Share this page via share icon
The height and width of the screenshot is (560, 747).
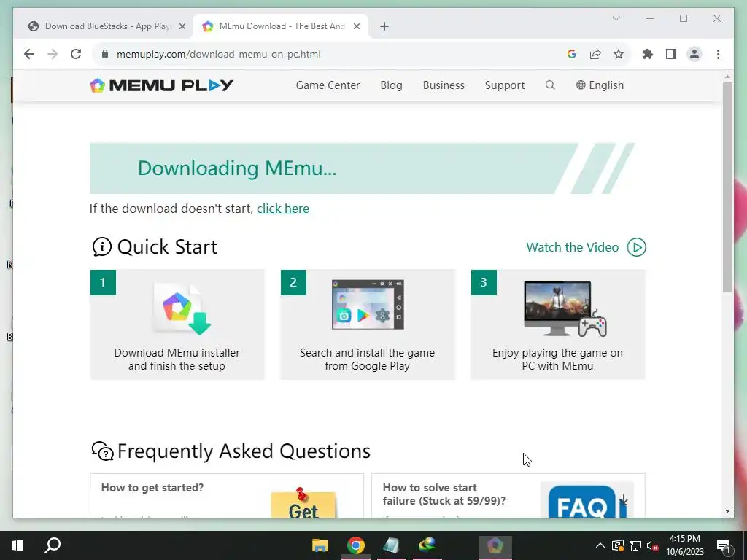[595, 54]
